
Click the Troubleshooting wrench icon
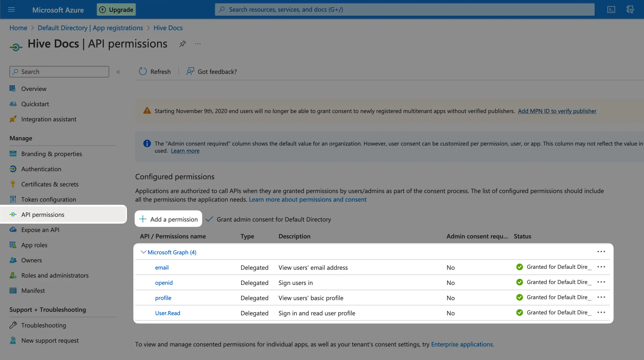point(13,325)
